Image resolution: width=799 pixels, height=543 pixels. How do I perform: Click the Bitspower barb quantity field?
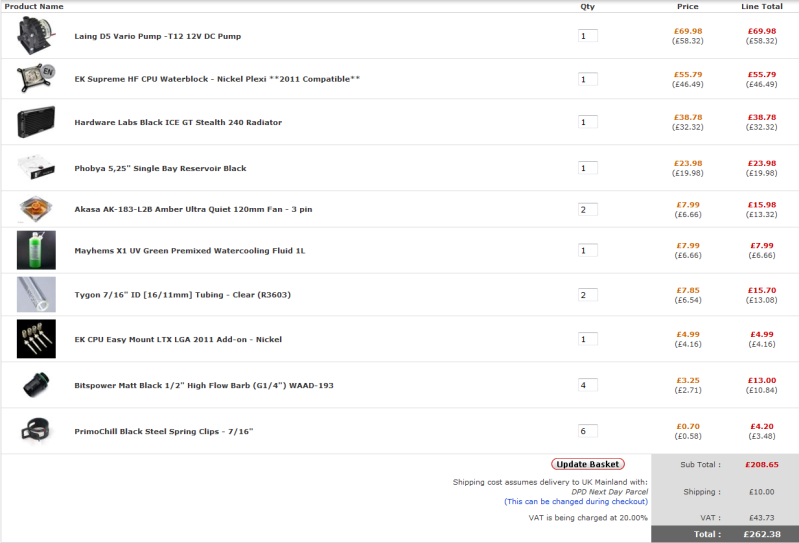click(588, 385)
